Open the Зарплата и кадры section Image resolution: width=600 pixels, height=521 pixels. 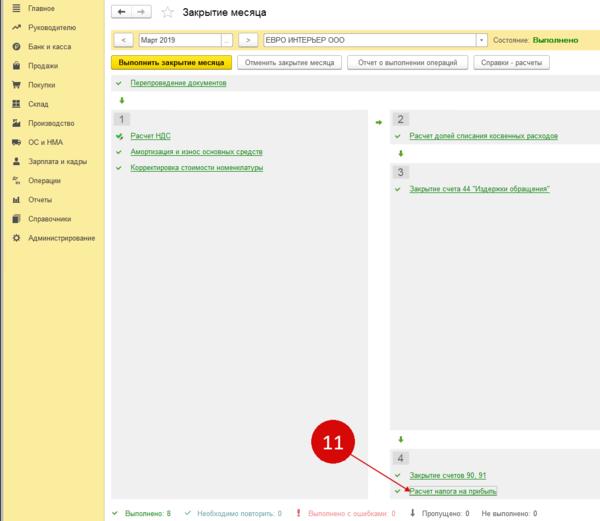click(x=58, y=161)
